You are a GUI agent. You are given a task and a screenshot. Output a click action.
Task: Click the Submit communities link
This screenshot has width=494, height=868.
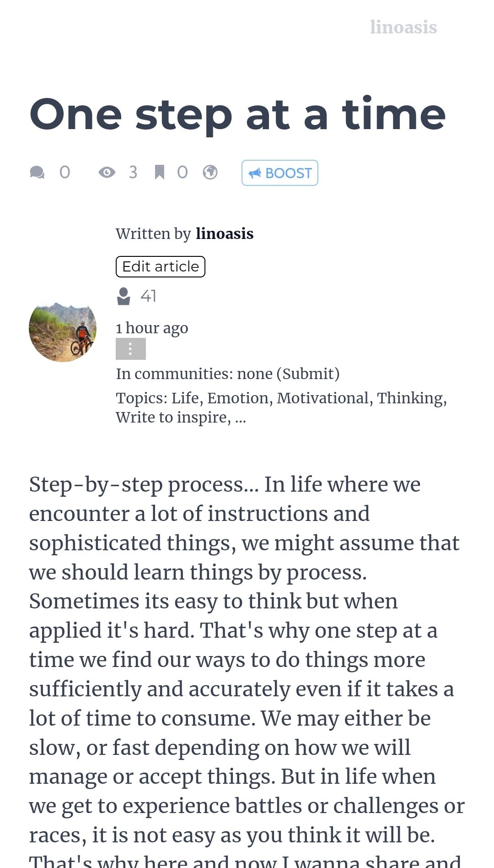click(308, 374)
